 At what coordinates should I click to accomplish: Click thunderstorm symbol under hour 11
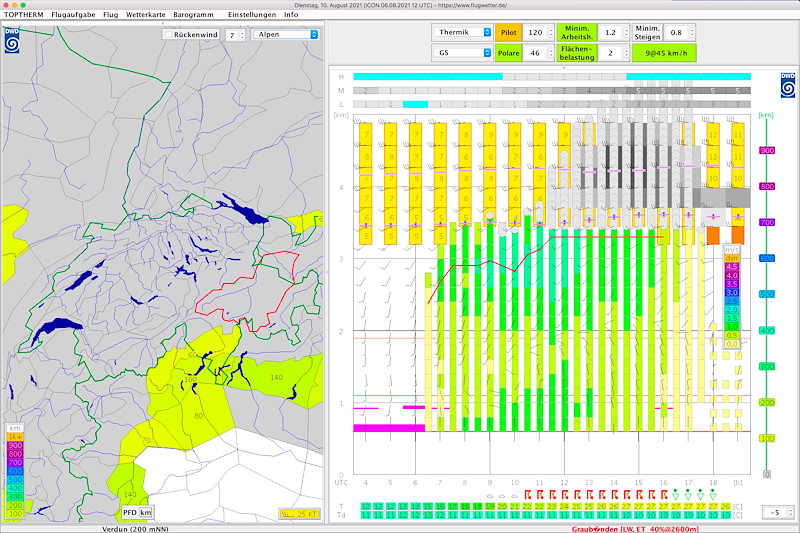(540, 495)
